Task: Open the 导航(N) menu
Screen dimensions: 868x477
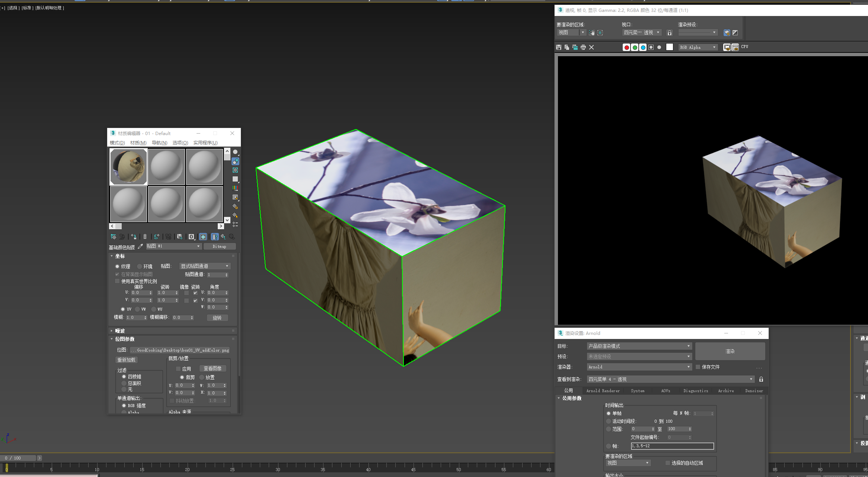Action: click(x=159, y=143)
